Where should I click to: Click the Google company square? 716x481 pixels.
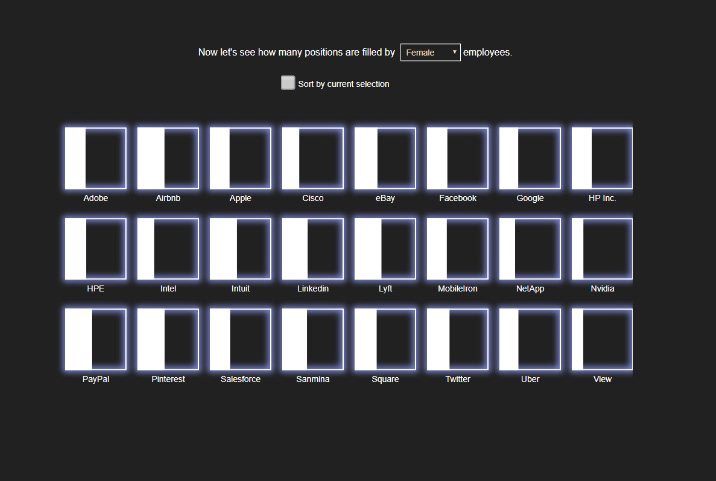(530, 159)
